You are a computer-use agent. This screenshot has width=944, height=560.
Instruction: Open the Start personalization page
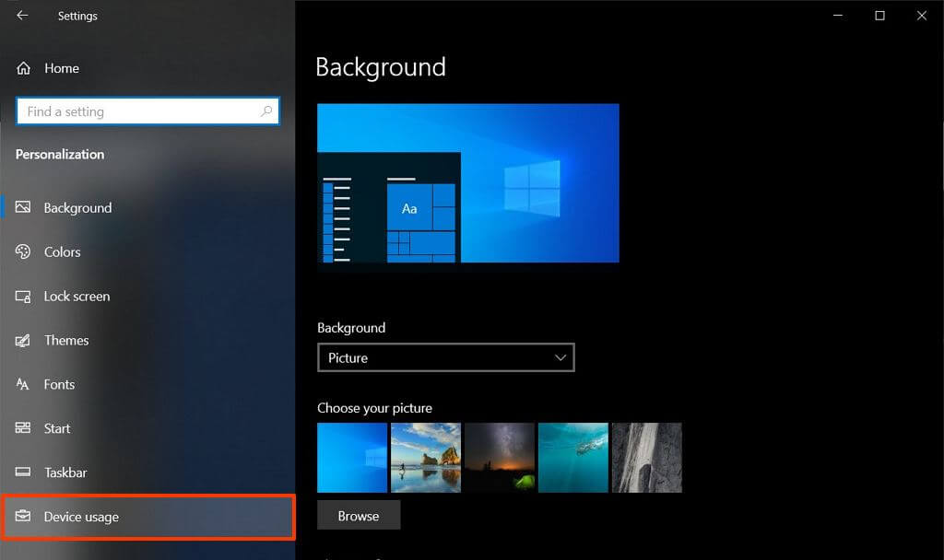147,428
